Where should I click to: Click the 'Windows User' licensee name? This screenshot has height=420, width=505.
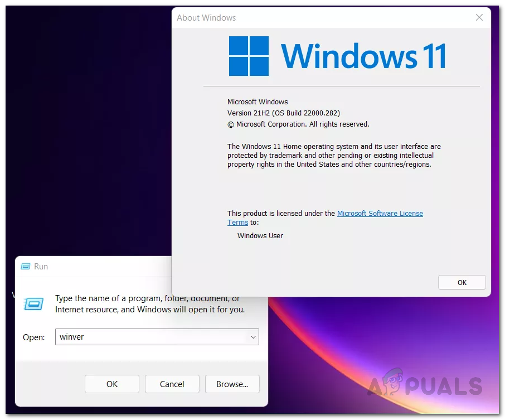[x=260, y=235]
